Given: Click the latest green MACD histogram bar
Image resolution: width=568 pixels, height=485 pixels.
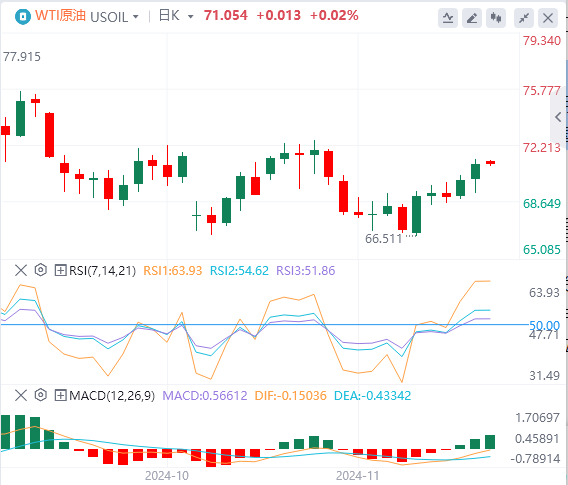Looking at the screenshot, I should point(490,442).
